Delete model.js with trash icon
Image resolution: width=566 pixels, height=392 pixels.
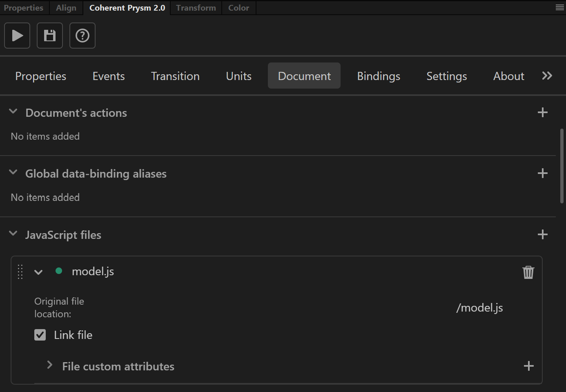tap(528, 272)
